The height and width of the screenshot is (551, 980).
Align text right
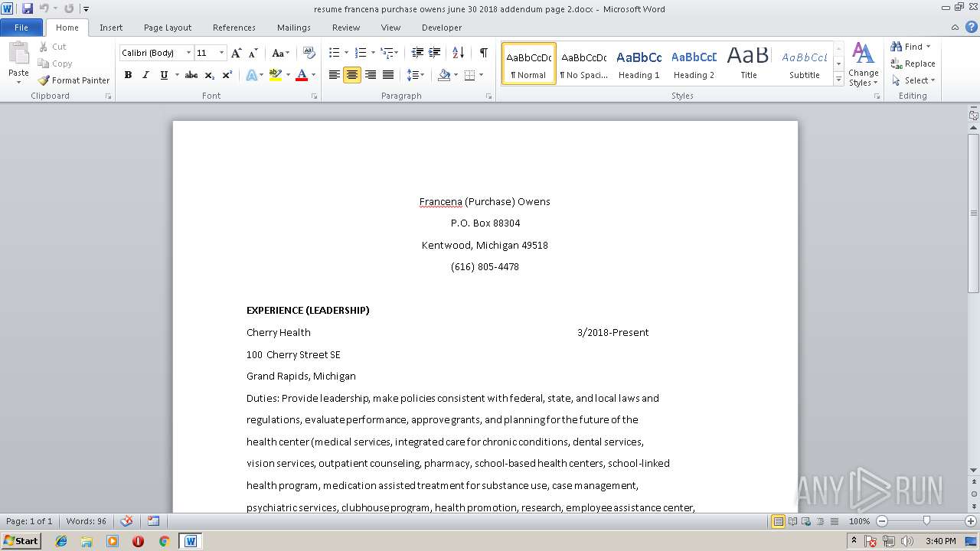[x=371, y=75]
